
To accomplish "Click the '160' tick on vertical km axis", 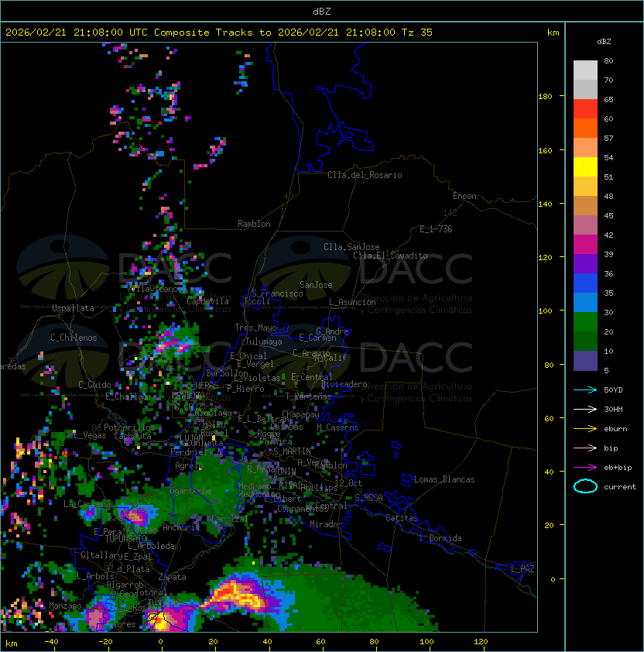I will 545,150.
